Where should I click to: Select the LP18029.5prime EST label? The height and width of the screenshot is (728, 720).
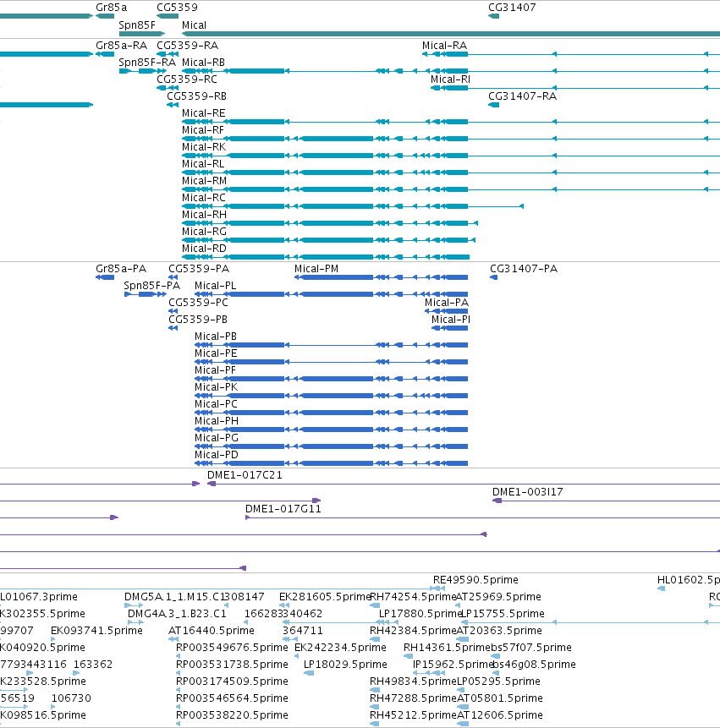coord(345,665)
